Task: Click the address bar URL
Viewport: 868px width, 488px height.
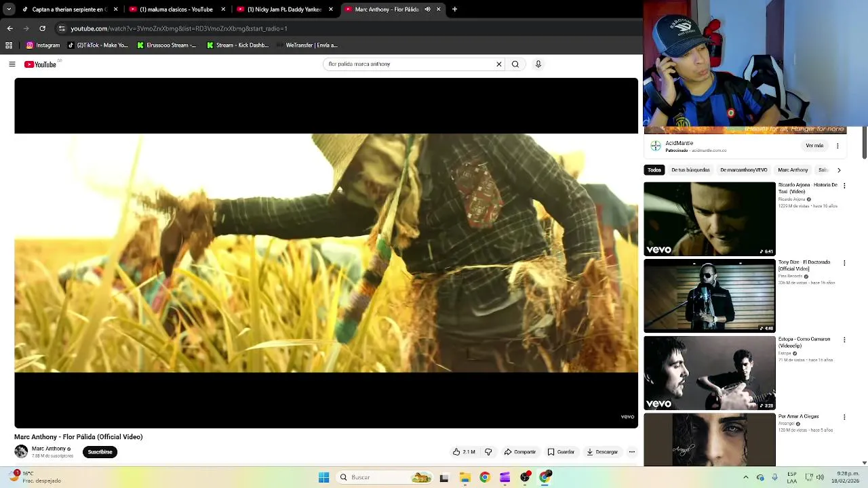Action: (x=179, y=28)
